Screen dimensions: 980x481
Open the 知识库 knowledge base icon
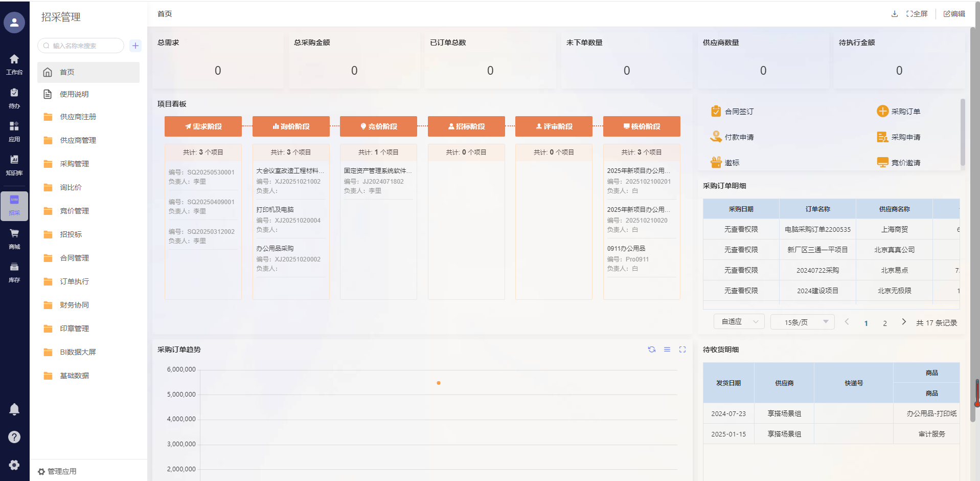(x=14, y=164)
